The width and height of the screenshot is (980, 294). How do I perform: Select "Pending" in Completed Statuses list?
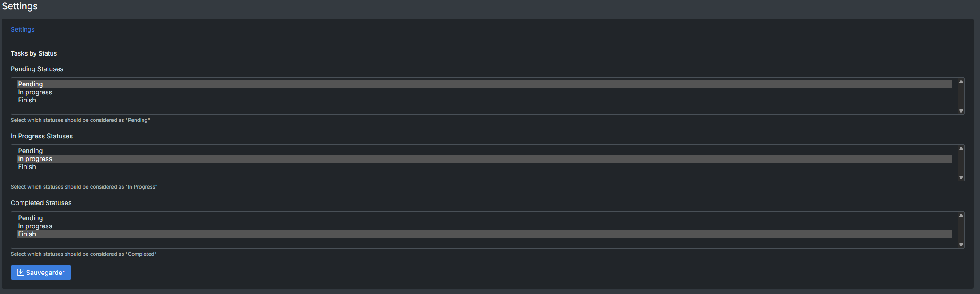pos(484,218)
